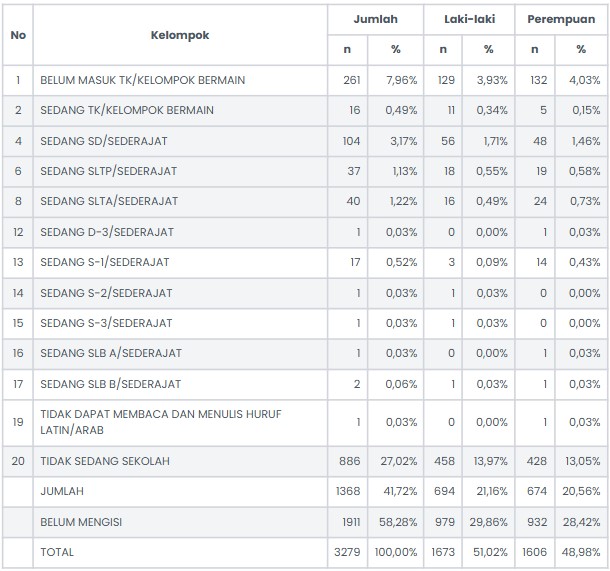Click the BELUM MENGISI row label

pos(81,522)
